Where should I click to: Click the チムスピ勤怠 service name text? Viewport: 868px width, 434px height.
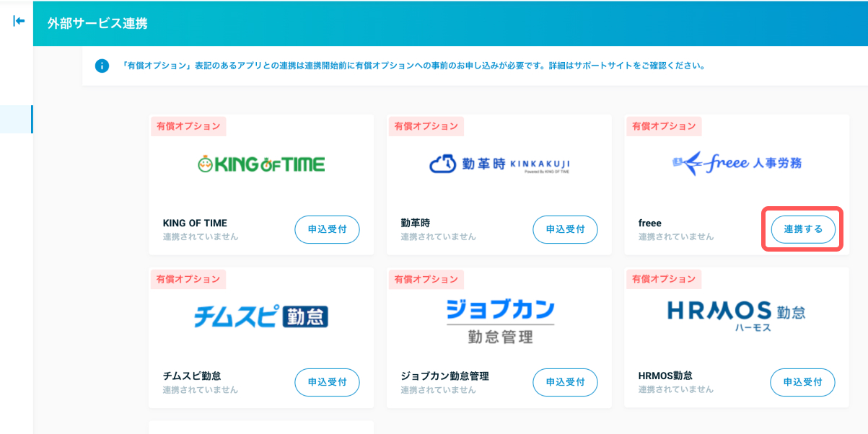[192, 376]
